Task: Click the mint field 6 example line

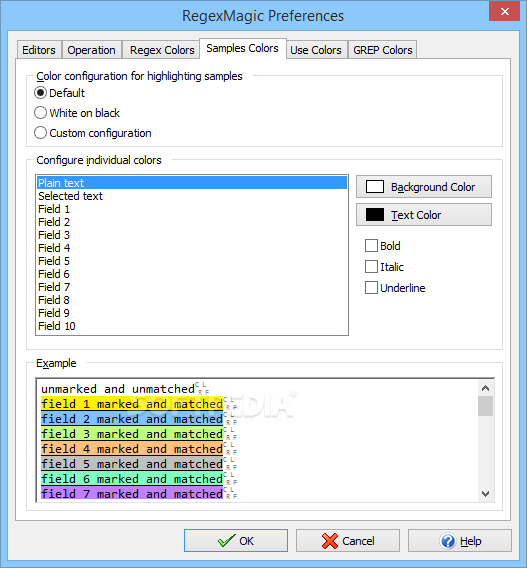Action: pyautogui.click(x=132, y=479)
